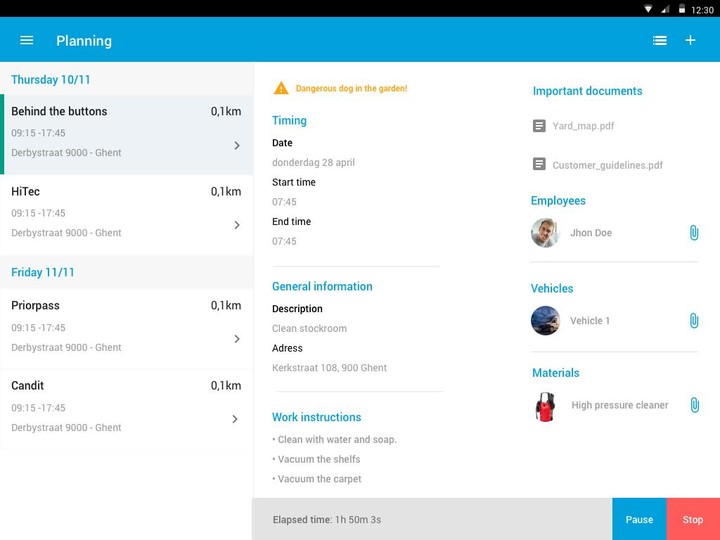Click paperclip icon next to Jhon Doe
Viewport: 720px width, 540px height.
tap(693, 233)
